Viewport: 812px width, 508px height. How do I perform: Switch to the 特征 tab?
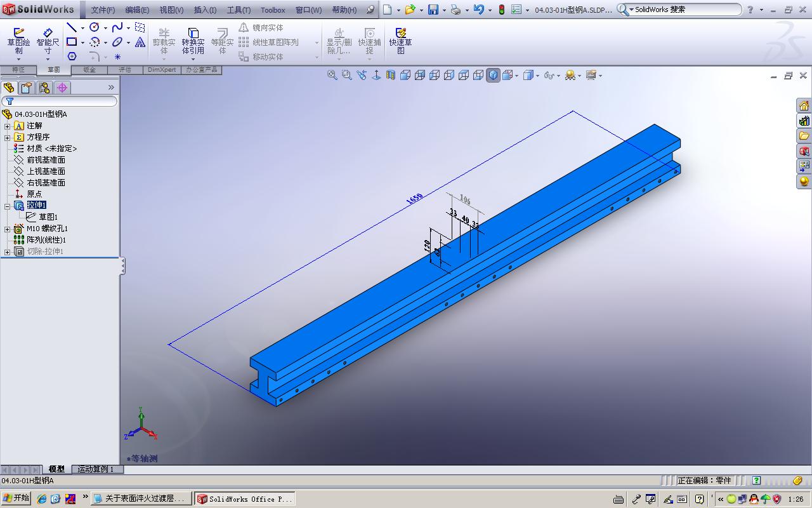[x=18, y=70]
